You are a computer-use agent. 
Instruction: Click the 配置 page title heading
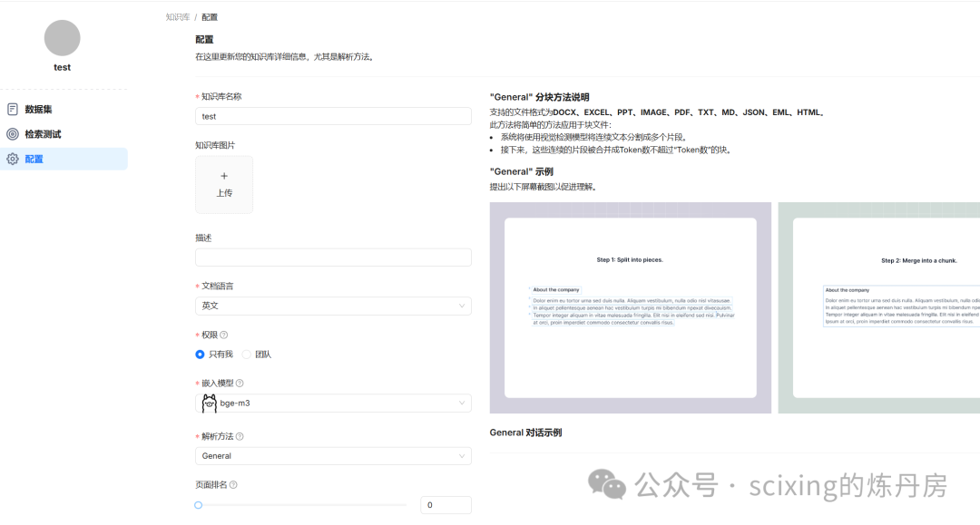point(204,39)
